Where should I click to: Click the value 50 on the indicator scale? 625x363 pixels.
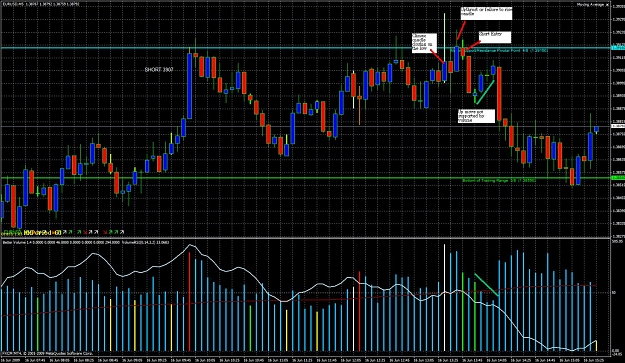(614, 292)
